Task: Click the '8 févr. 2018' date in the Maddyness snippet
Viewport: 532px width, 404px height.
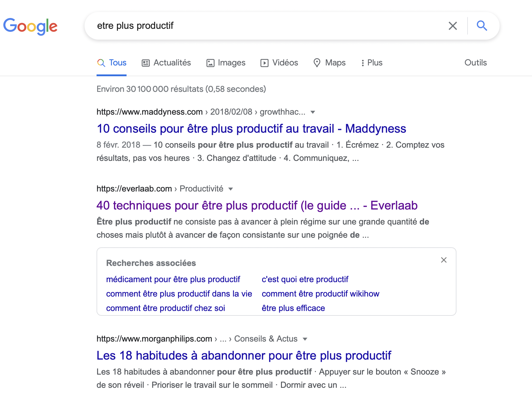Action: coord(118,145)
